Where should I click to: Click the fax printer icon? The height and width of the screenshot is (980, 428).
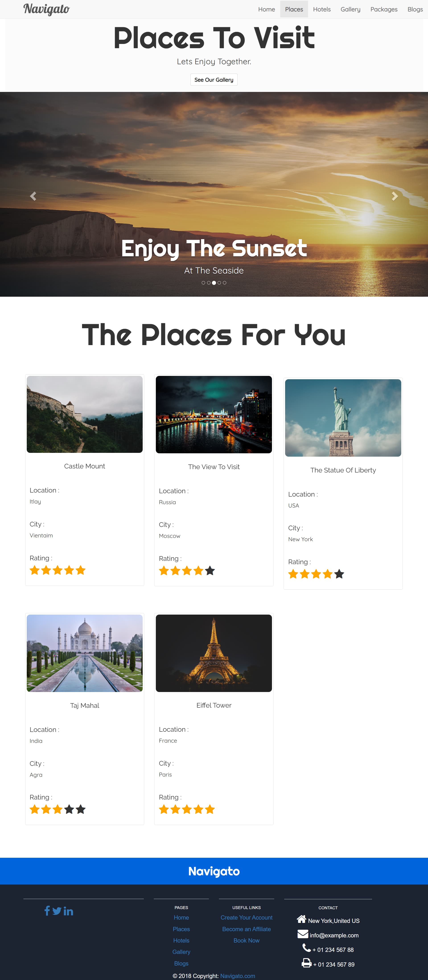pos(306,963)
